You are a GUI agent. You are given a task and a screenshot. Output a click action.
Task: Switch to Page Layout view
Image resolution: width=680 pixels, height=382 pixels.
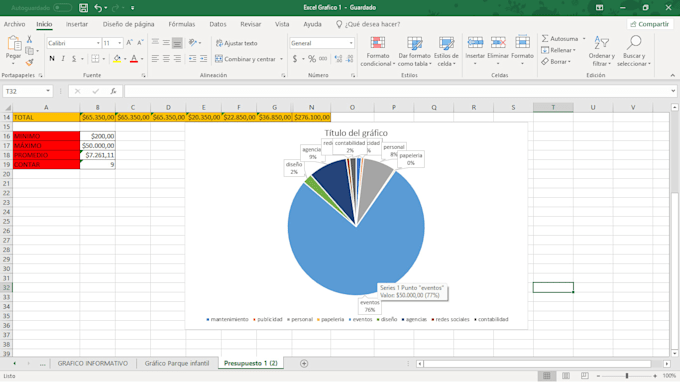point(566,375)
